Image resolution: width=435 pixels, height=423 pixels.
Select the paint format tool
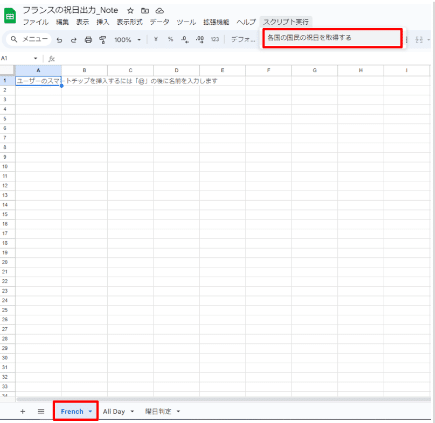coord(103,40)
